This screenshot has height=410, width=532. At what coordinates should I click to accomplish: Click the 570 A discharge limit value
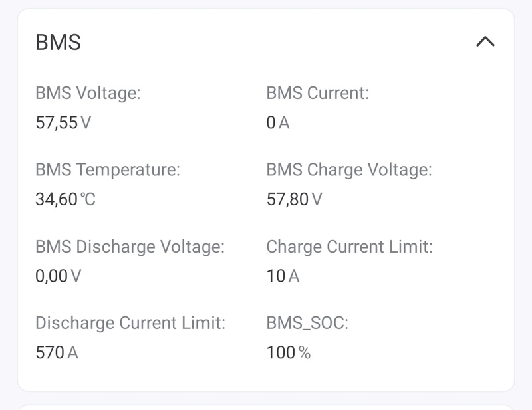click(57, 352)
